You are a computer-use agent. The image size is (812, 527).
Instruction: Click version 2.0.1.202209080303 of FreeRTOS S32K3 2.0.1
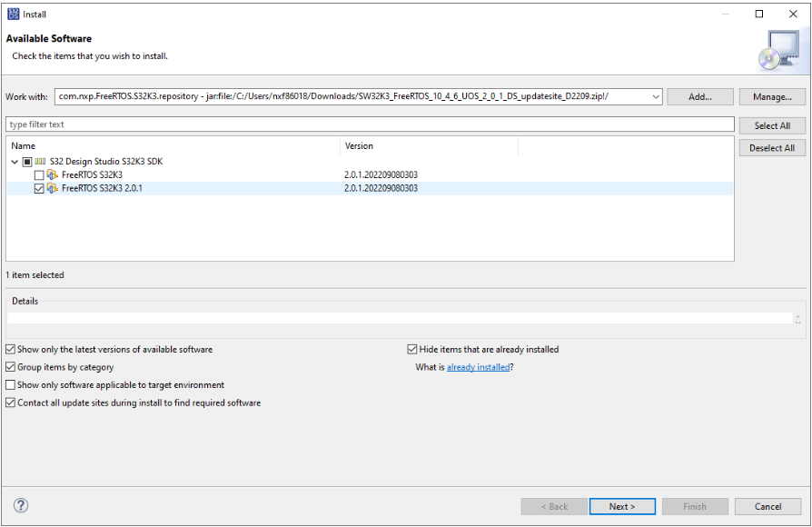[x=381, y=188]
